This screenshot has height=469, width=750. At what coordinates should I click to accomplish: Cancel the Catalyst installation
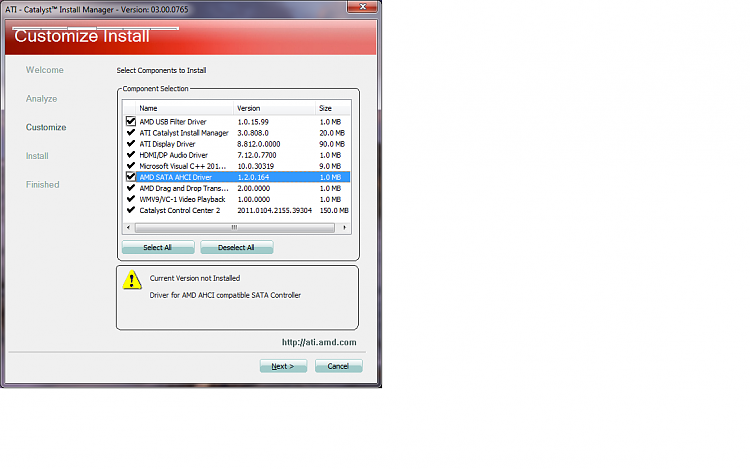338,366
